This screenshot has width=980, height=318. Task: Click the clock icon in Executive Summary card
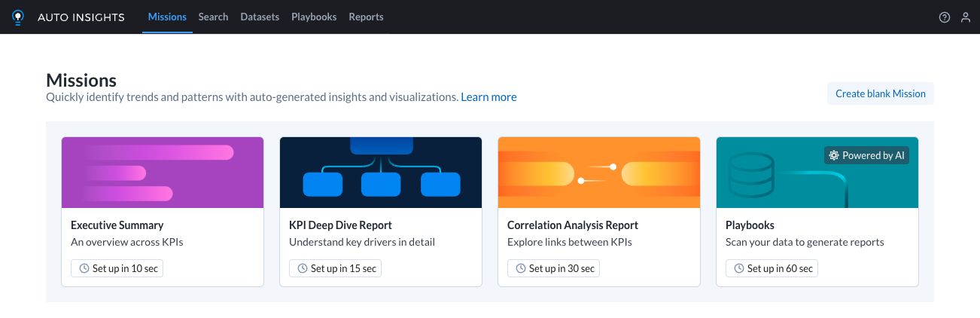tap(84, 268)
